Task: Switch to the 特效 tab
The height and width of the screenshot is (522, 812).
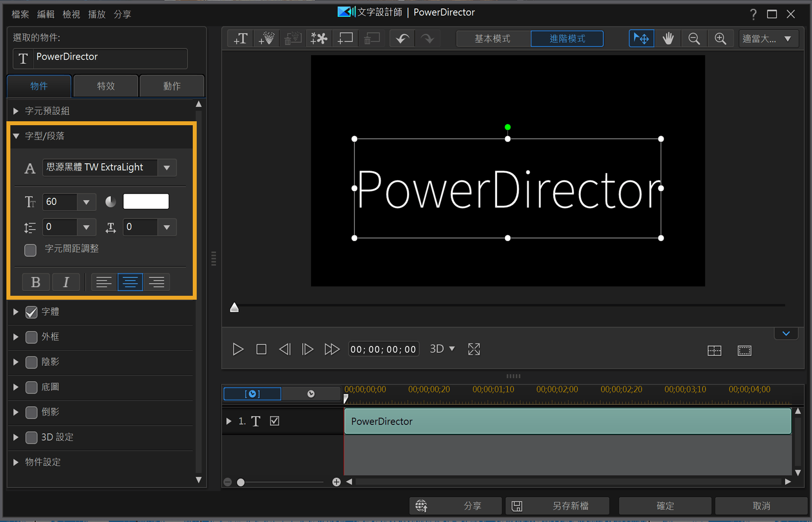Action: [106, 86]
